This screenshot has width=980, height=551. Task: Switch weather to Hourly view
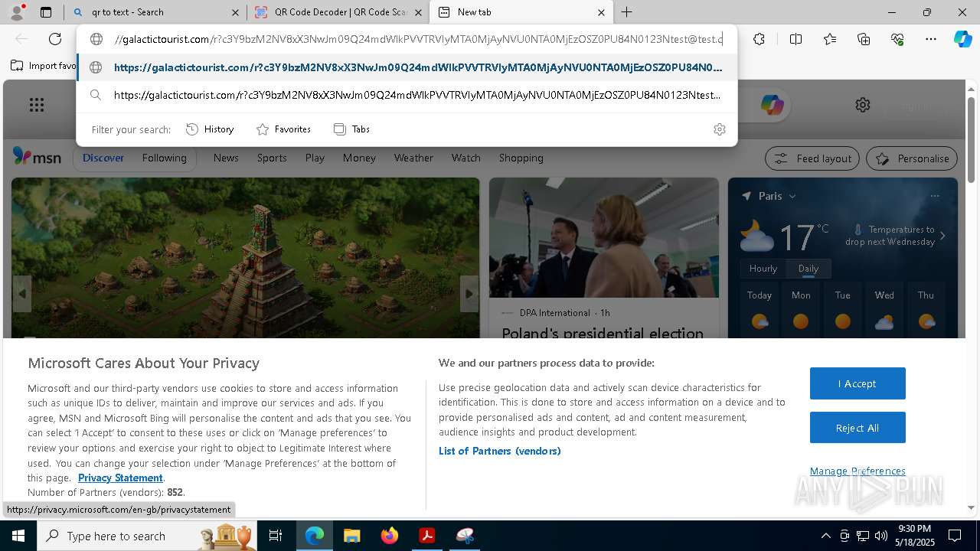[x=763, y=269]
